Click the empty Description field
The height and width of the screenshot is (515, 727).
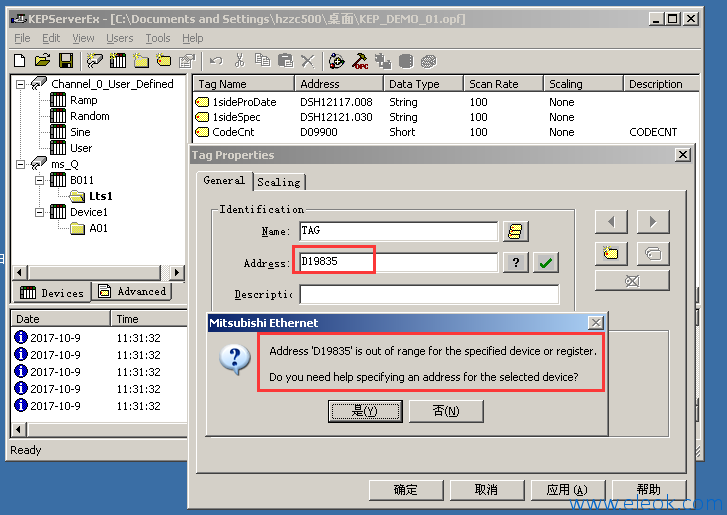click(429, 294)
